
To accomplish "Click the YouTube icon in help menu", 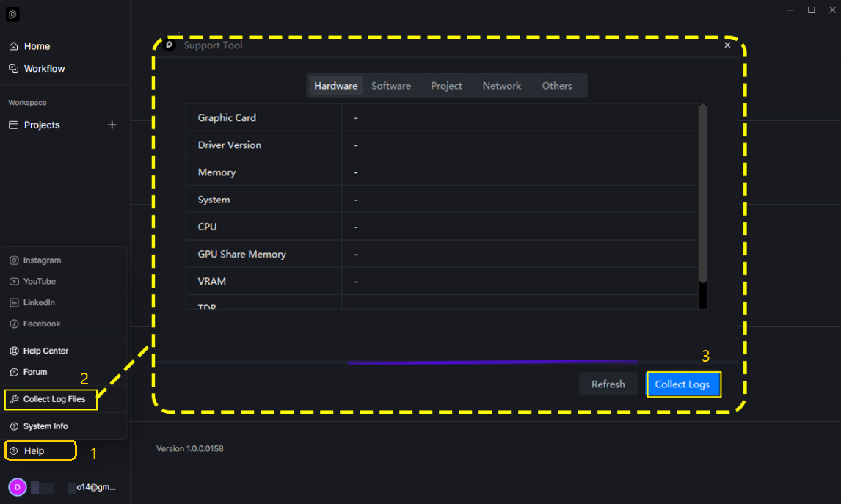I will point(14,282).
